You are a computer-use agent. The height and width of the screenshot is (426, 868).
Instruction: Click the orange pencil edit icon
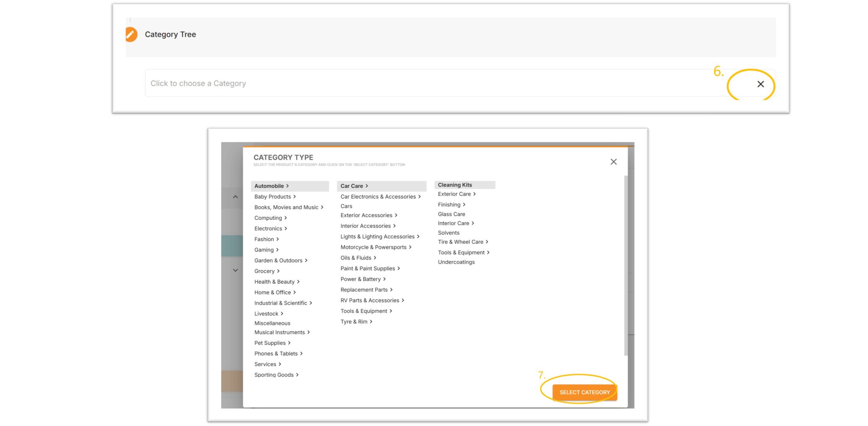click(131, 34)
